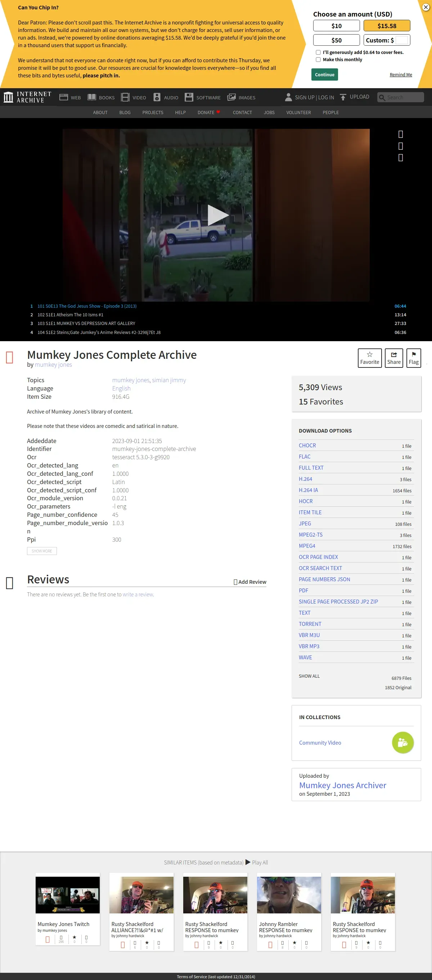
Task: Click the Custom donation amount field
Action: [401, 40]
